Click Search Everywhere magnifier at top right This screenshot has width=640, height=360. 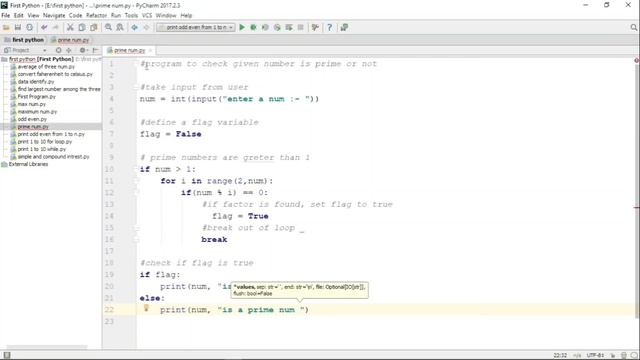[633, 27]
